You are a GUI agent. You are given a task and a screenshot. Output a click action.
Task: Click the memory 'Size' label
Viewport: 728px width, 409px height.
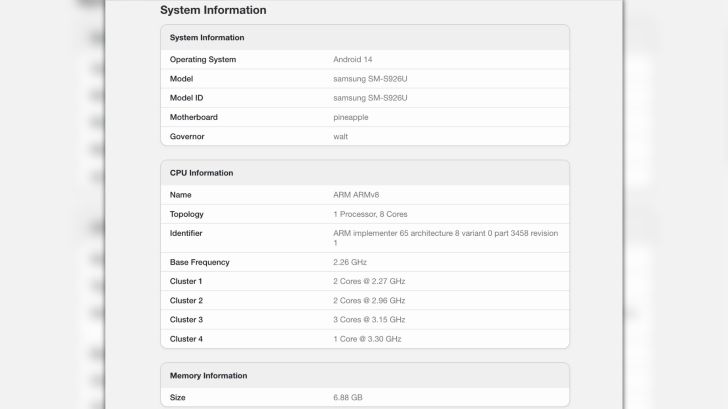click(x=177, y=398)
